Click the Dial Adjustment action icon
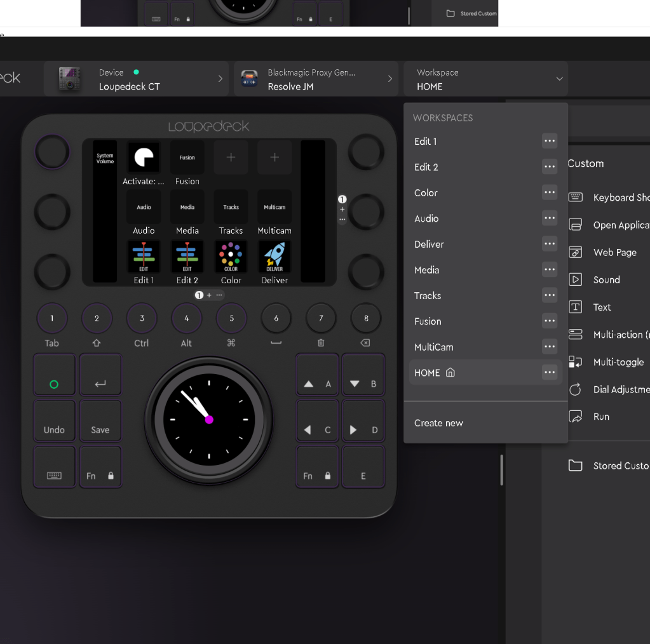650x644 pixels. [575, 389]
